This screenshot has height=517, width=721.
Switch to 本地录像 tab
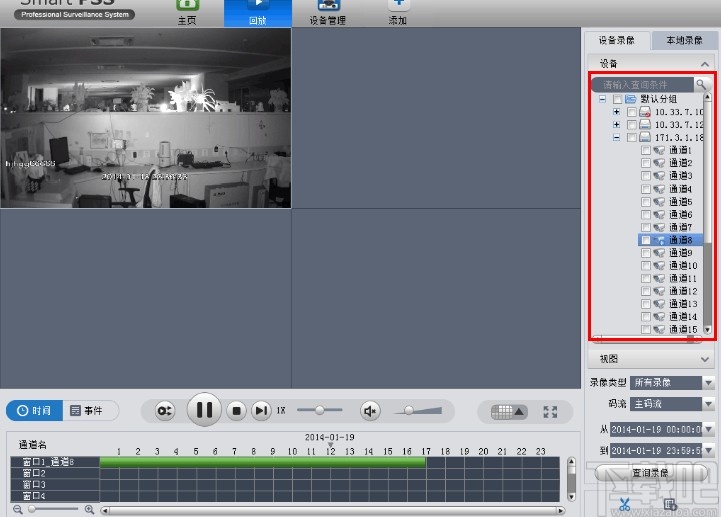[x=684, y=40]
